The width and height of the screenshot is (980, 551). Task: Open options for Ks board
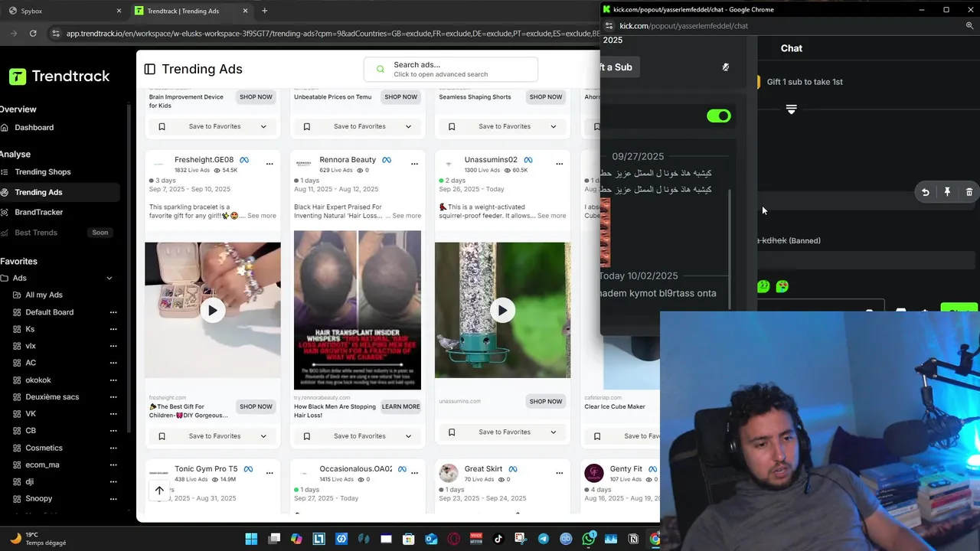[x=113, y=329]
